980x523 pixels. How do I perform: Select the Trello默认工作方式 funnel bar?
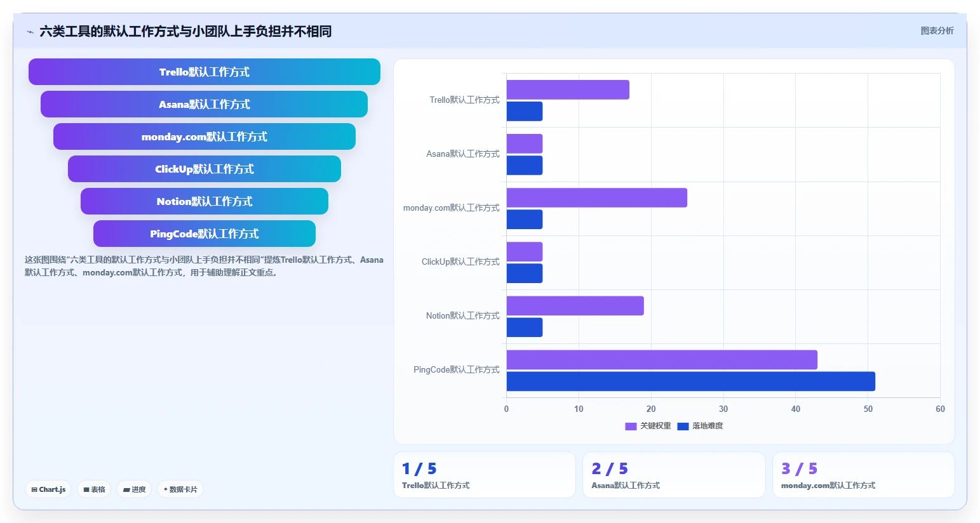click(205, 72)
